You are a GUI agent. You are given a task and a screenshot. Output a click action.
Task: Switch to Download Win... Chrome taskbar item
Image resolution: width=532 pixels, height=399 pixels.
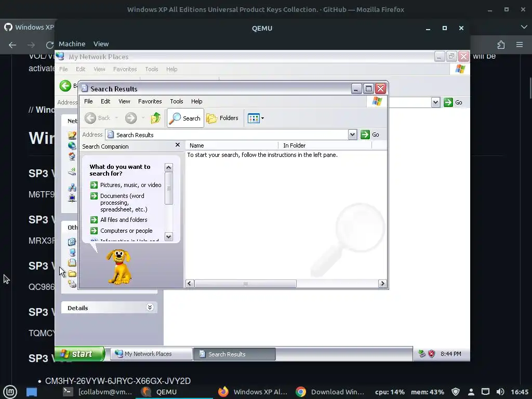(x=330, y=392)
